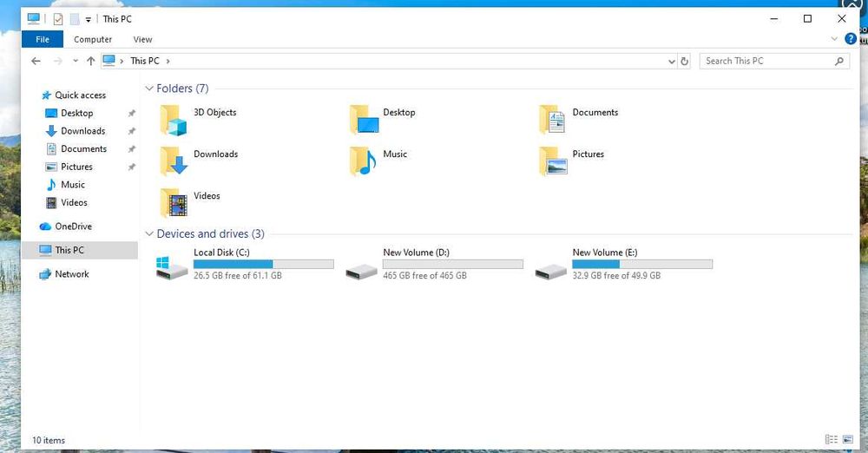Click the computer icon in the address bar
This screenshot has height=453, width=868.
point(109,61)
